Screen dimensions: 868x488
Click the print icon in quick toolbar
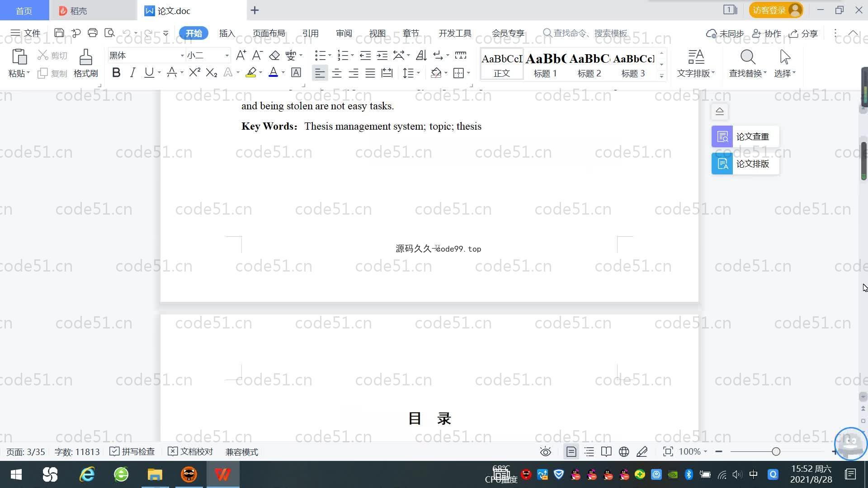(x=93, y=33)
